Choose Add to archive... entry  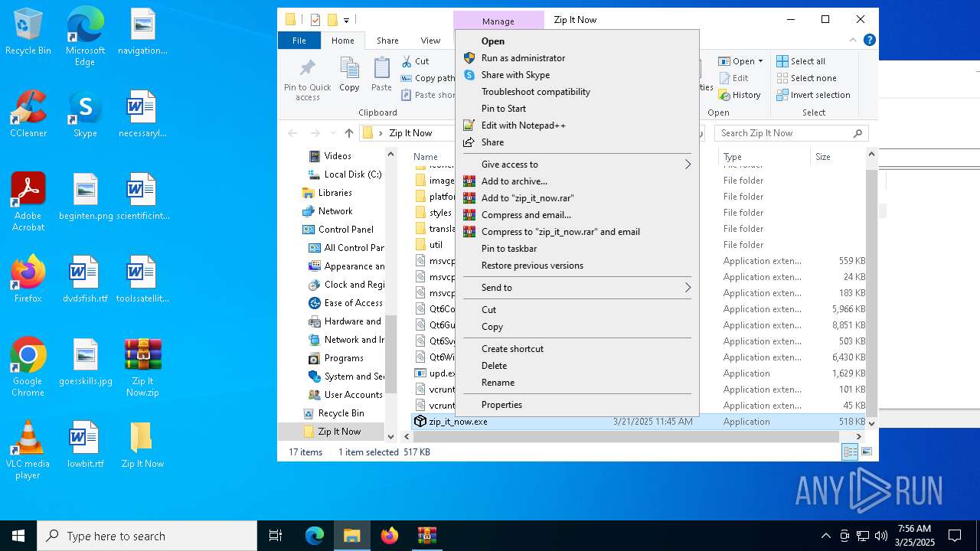pyautogui.click(x=577, y=181)
